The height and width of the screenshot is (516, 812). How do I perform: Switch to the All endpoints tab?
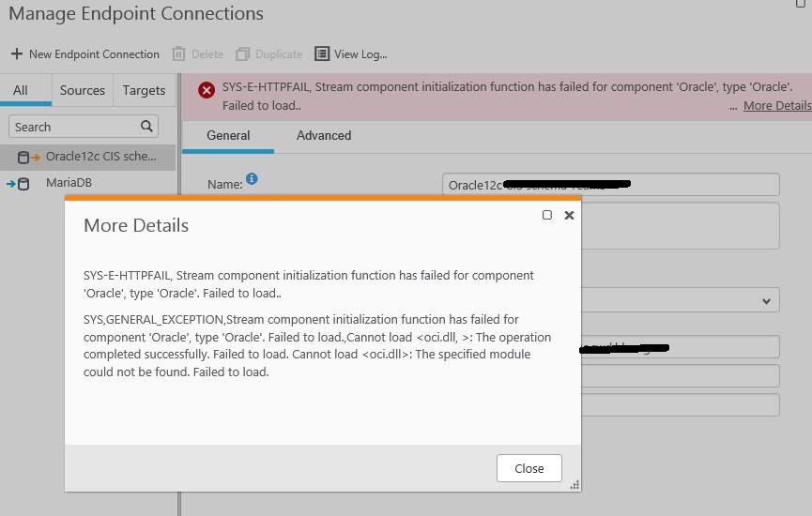click(x=20, y=91)
